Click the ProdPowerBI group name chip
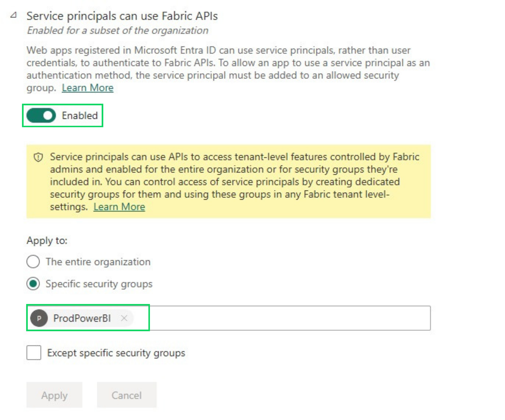The width and height of the screenshot is (505, 420). (x=82, y=318)
